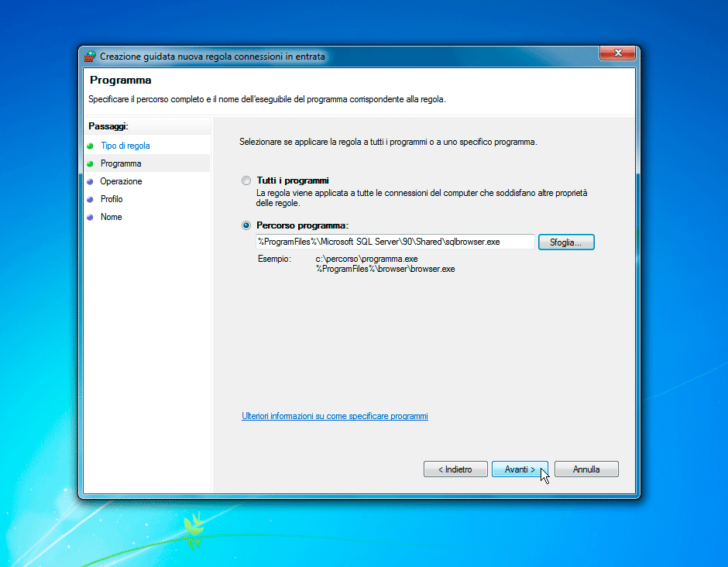The image size is (728, 567).
Task: Click example text '%ProgramFiles%\browser\browser.exe'
Action: point(386,270)
